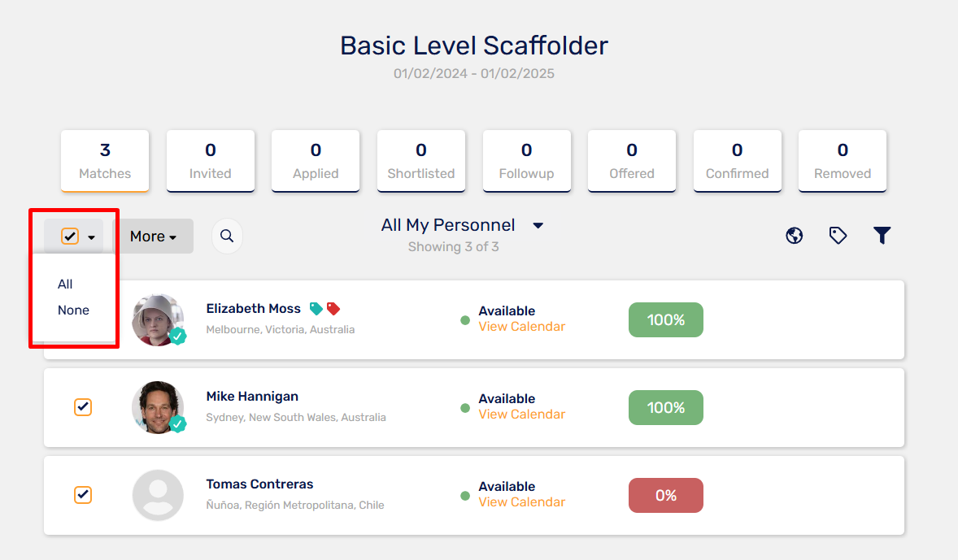Click teal tag beside Elizabeth Moss

coord(316,308)
